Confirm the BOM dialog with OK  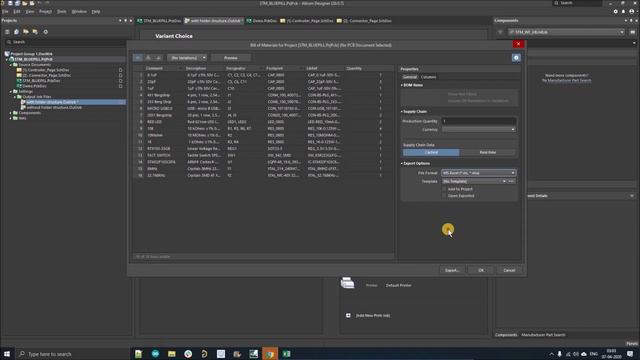481,270
